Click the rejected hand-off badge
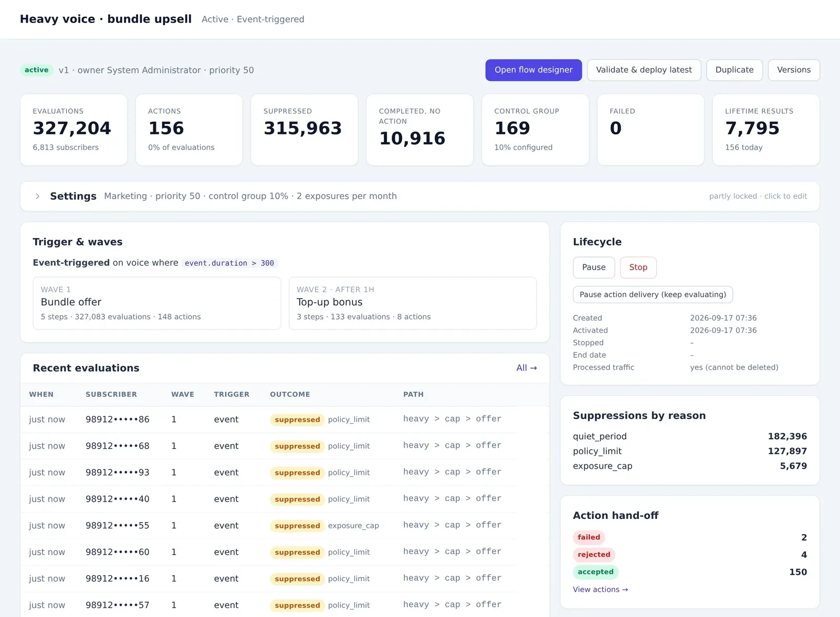The height and width of the screenshot is (617, 840). click(594, 555)
